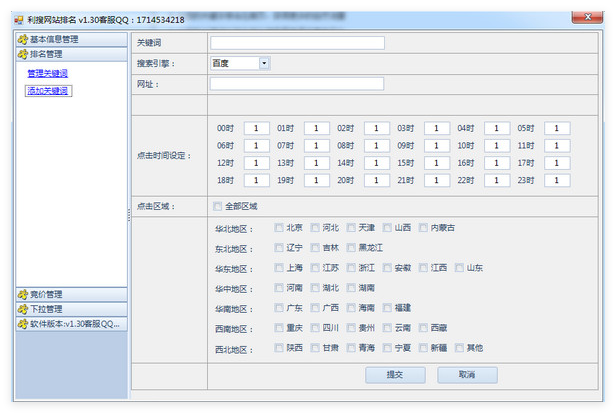Check the 山东 checkbox
Screen dimensions: 616x413
[459, 268]
